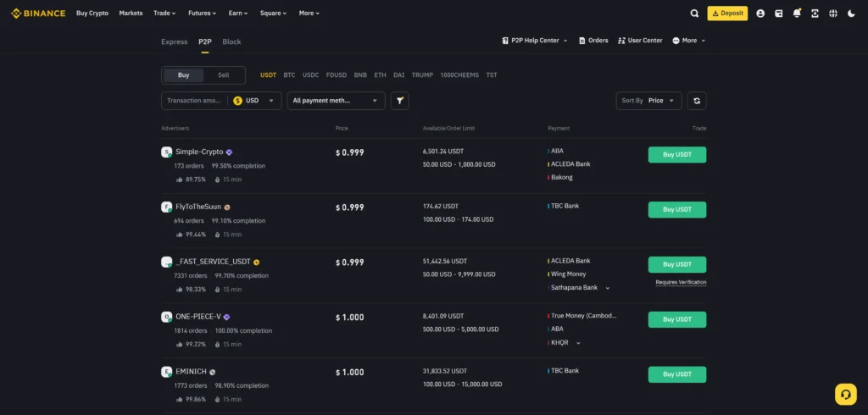Click timer icon in FlyToTheSuun row
The width and height of the screenshot is (868, 415).
218,235
